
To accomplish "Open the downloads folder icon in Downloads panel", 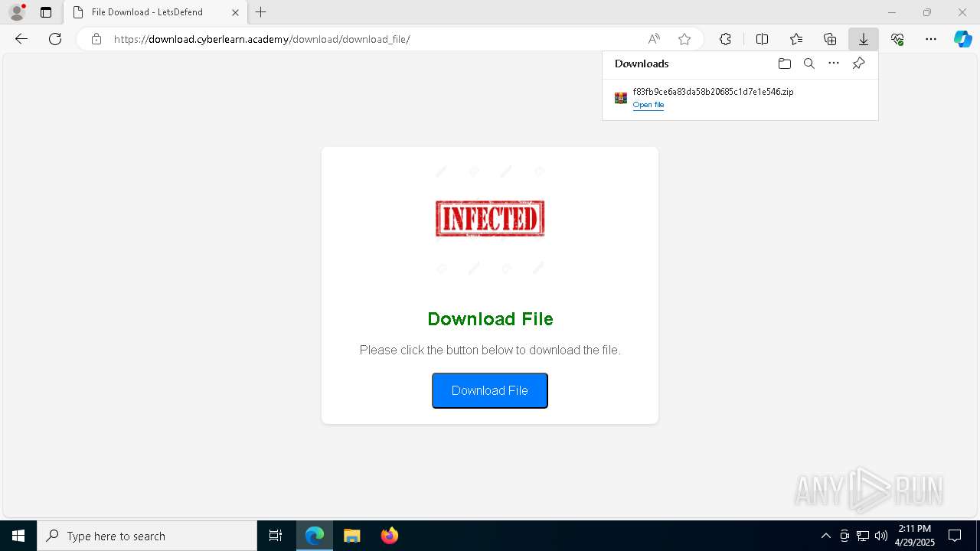I will tap(784, 64).
